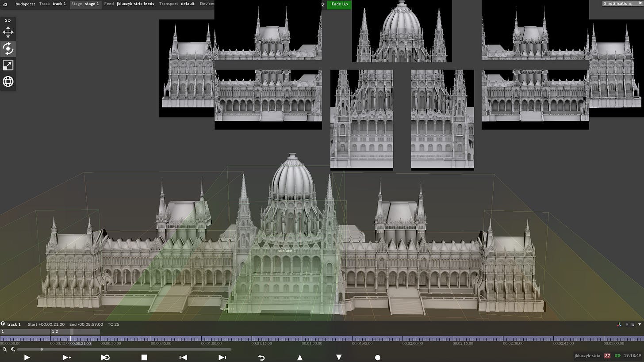Click the RGB axis gizmo icon near the timeline right
Viewport: 644px width, 362px height.
pos(619,324)
